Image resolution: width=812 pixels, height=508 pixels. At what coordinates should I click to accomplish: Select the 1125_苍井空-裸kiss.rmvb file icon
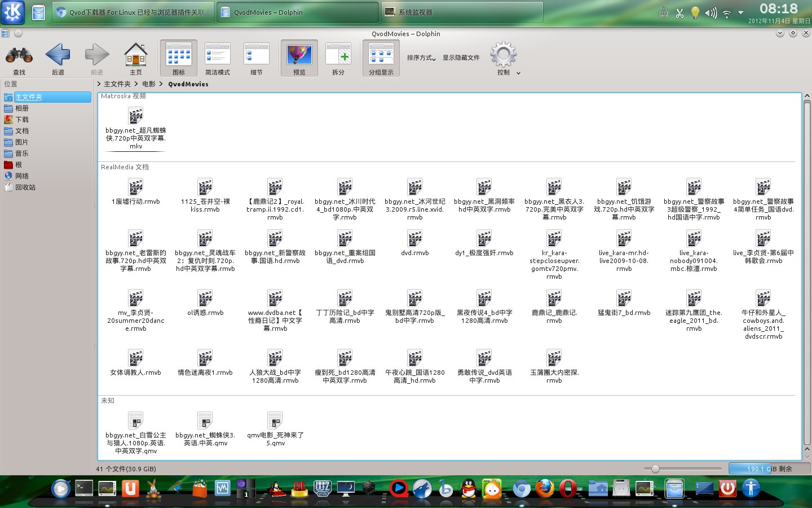205,187
